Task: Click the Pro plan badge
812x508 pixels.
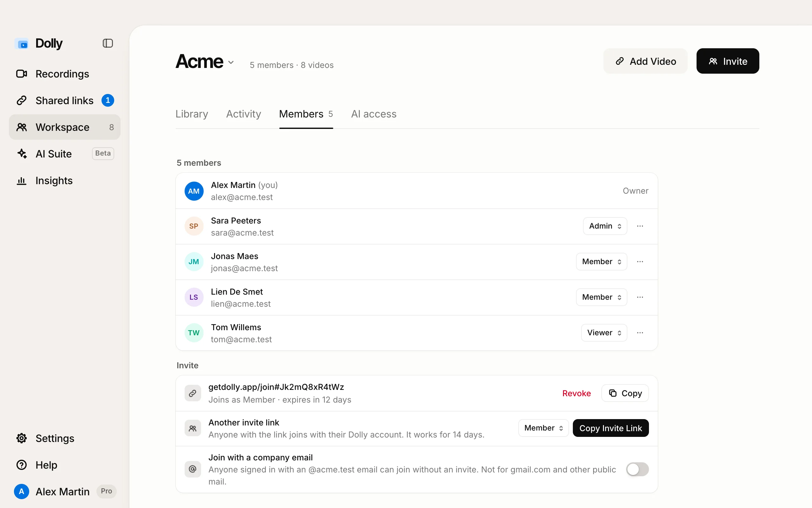Action: click(x=106, y=491)
